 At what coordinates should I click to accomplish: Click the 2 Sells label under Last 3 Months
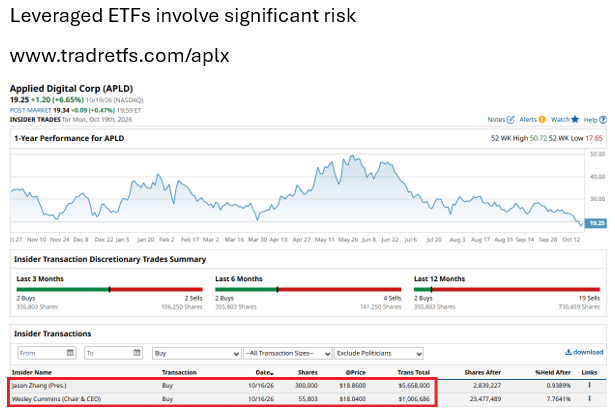coord(193,298)
